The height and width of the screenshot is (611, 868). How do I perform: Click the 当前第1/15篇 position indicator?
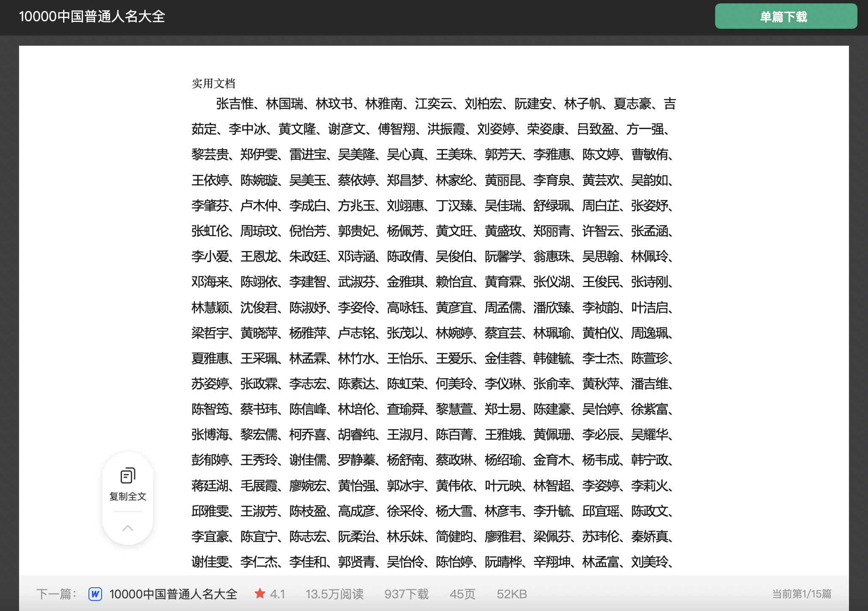801,594
